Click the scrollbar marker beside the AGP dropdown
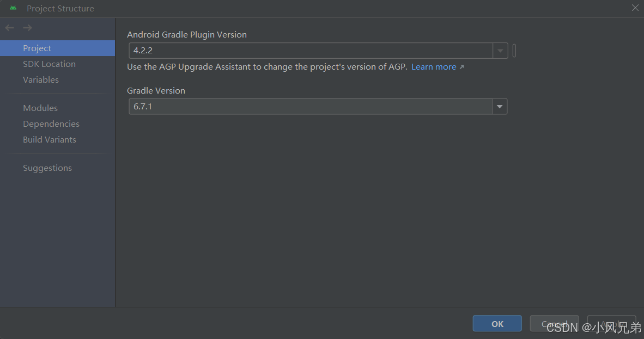Viewport: 644px width, 339px height. click(x=513, y=50)
